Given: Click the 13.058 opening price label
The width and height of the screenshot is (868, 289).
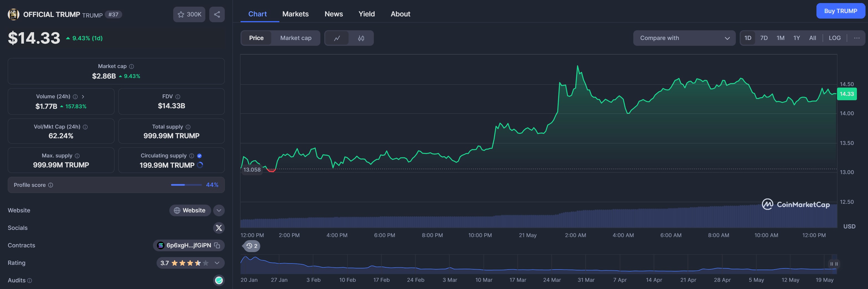Looking at the screenshot, I should point(252,169).
